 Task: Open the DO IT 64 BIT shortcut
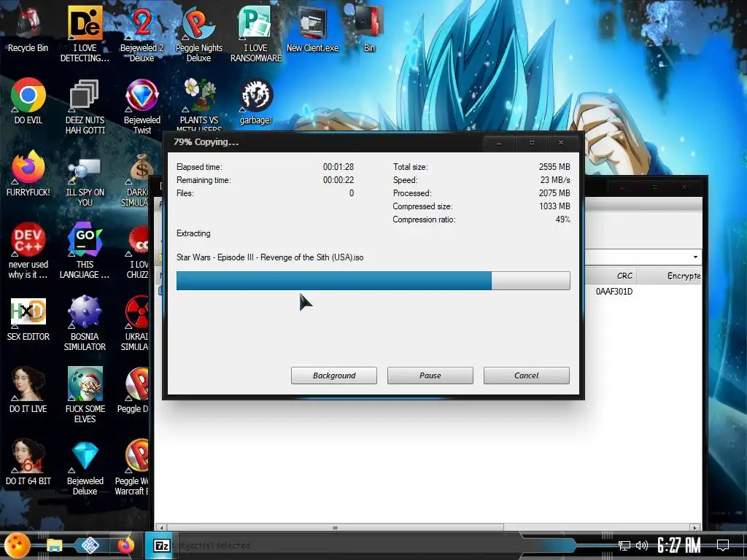pos(28,462)
